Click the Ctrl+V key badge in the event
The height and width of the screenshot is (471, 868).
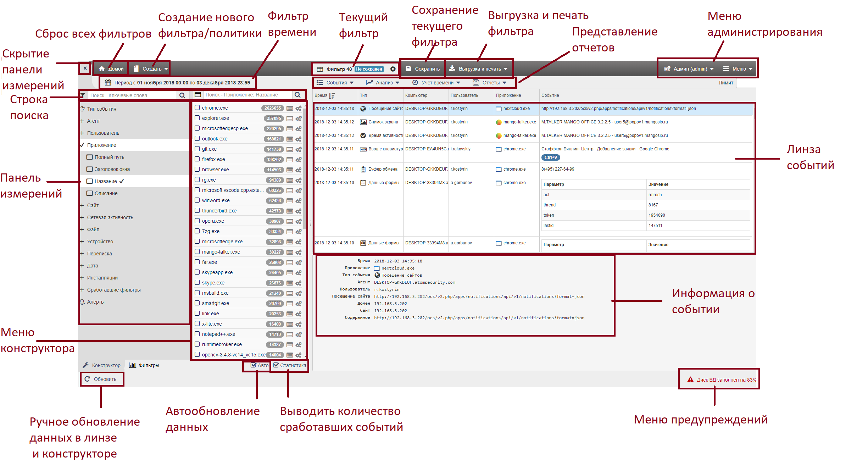click(x=551, y=157)
